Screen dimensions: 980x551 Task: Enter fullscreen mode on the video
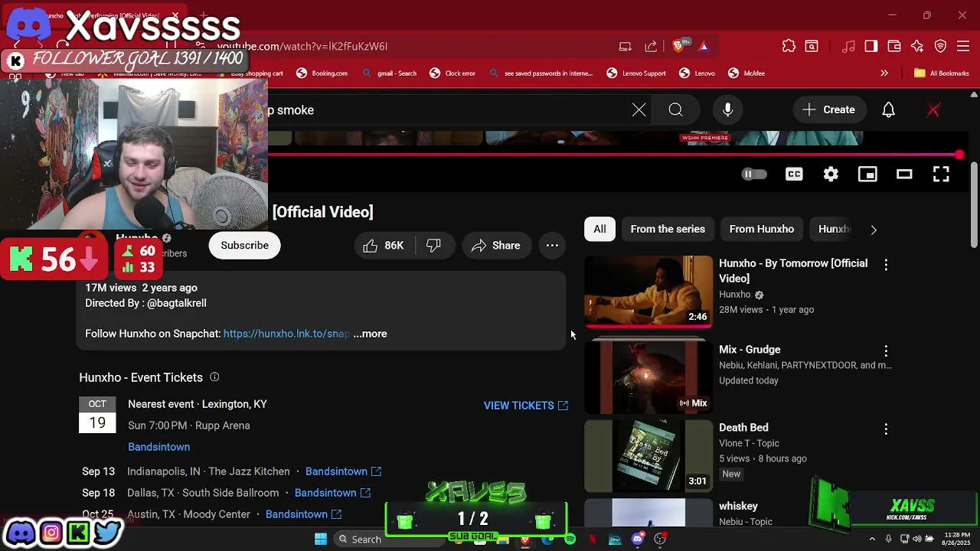click(x=941, y=174)
